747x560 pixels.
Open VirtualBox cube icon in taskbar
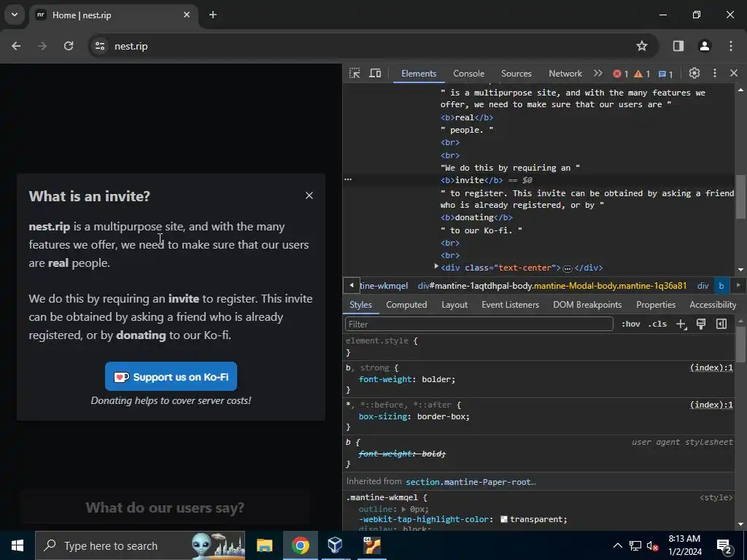click(335, 545)
